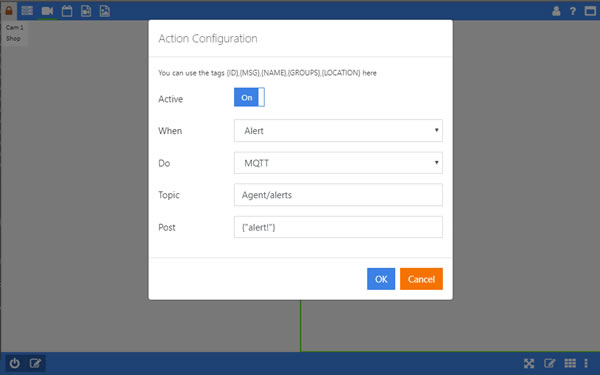Open the server list icon
The height and width of the screenshot is (375, 600).
27,11
